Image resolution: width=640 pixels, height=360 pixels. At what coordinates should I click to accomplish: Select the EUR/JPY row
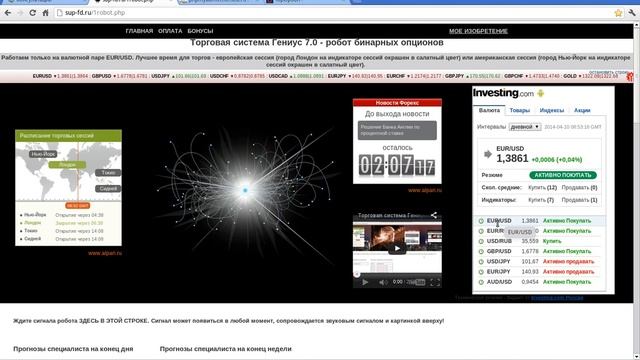pyautogui.click(x=539, y=272)
